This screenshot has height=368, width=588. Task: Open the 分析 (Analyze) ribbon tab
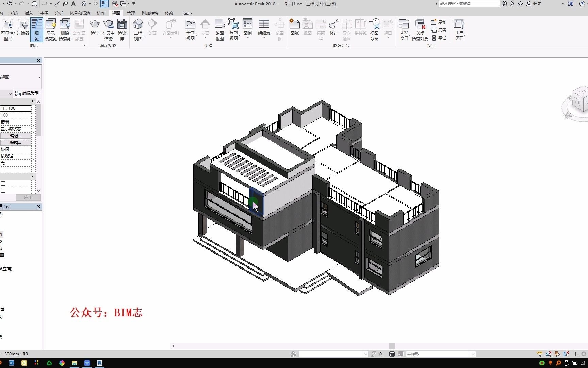coord(59,13)
